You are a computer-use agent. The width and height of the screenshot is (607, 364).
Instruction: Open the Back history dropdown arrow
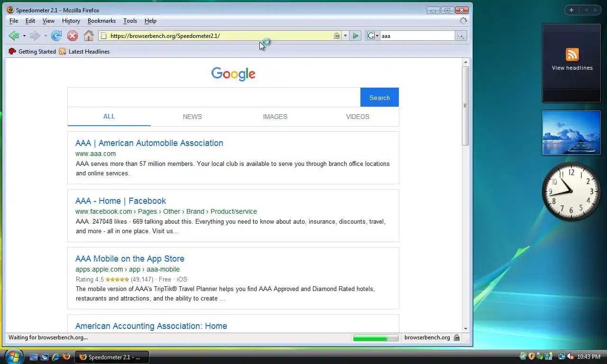coord(24,36)
